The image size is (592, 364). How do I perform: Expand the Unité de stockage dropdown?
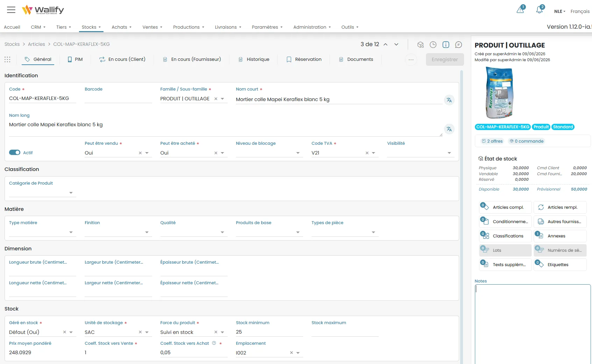click(147, 333)
